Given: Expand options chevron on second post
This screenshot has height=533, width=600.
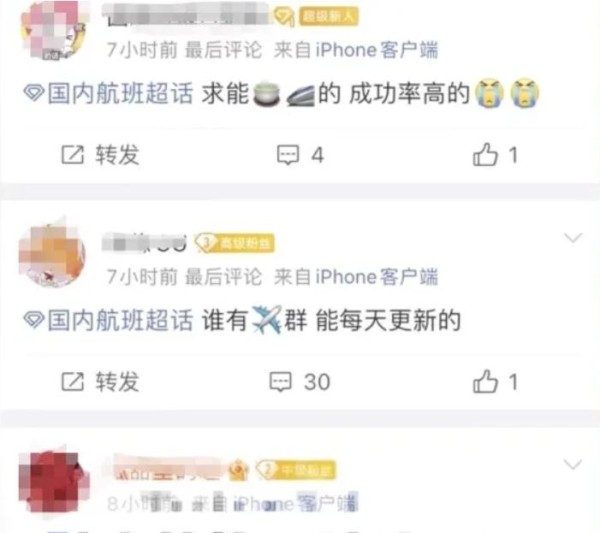Looking at the screenshot, I should pyautogui.click(x=573, y=238).
